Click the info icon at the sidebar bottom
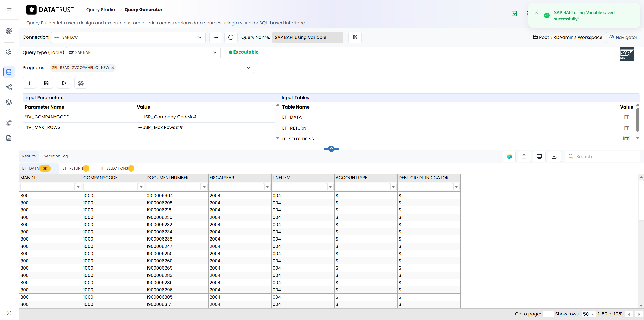Image resolution: width=644 pixels, height=320 pixels. click(9, 313)
